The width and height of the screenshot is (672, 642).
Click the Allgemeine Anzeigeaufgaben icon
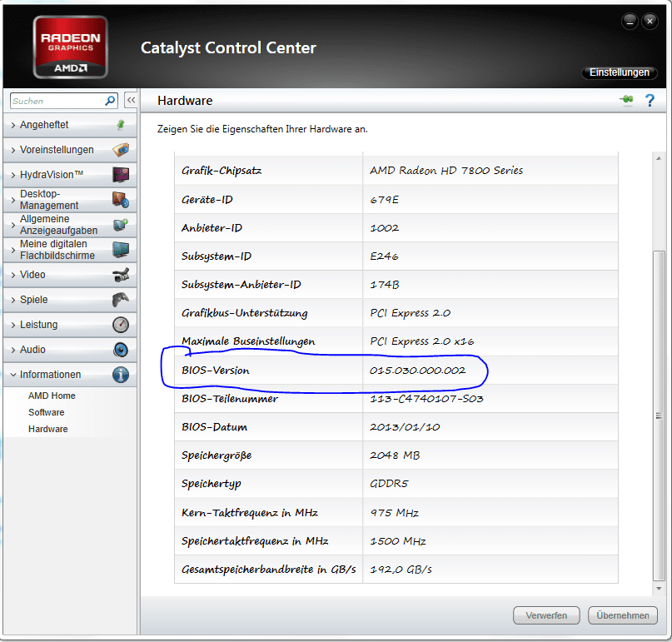click(x=121, y=225)
